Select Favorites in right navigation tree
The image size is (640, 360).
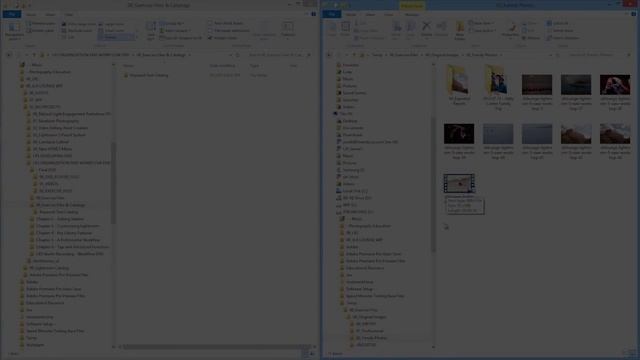[351, 65]
